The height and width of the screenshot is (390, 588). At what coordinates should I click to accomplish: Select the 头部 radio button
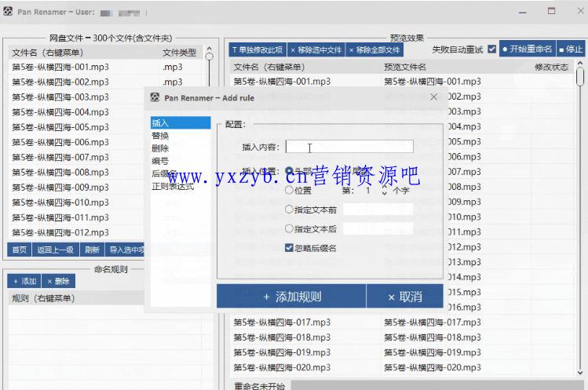(x=289, y=171)
